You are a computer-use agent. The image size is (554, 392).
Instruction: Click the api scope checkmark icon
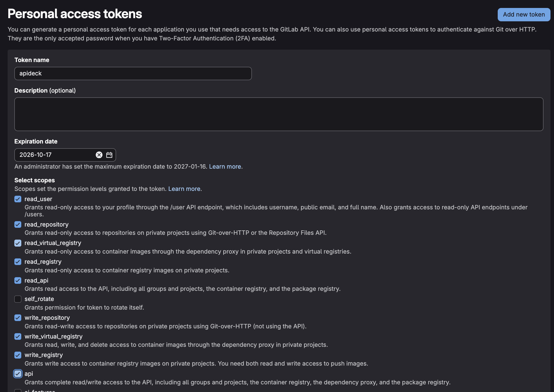17,374
